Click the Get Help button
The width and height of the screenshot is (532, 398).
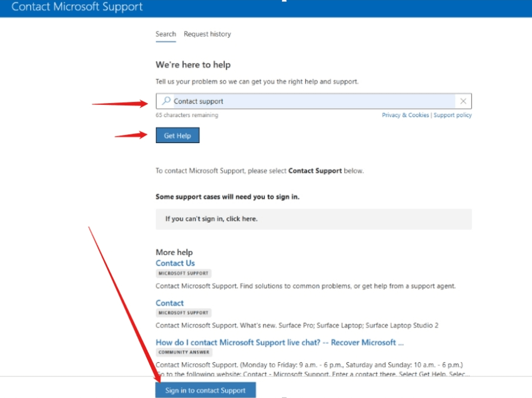(178, 135)
